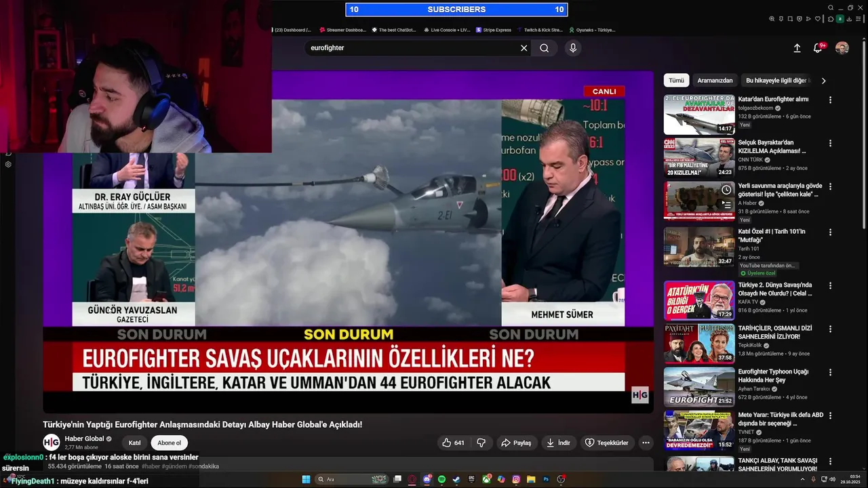Open the account avatar menu
Viewport: 868px width, 488px height.
tap(842, 48)
